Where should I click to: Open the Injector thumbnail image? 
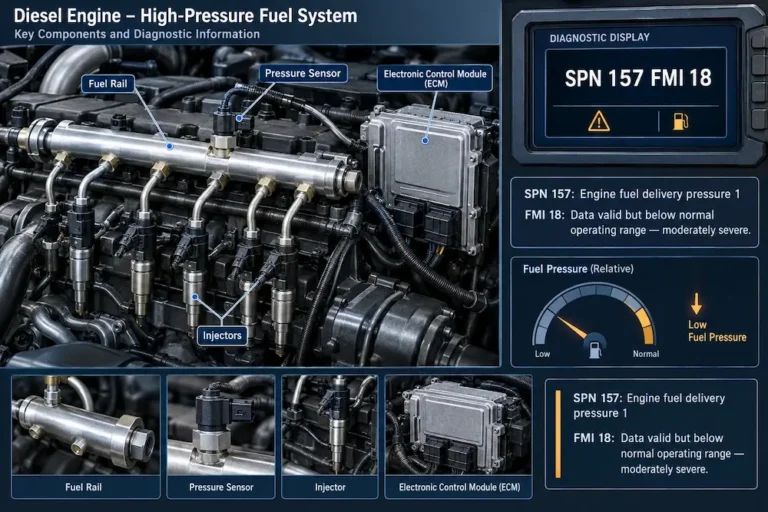(330, 425)
